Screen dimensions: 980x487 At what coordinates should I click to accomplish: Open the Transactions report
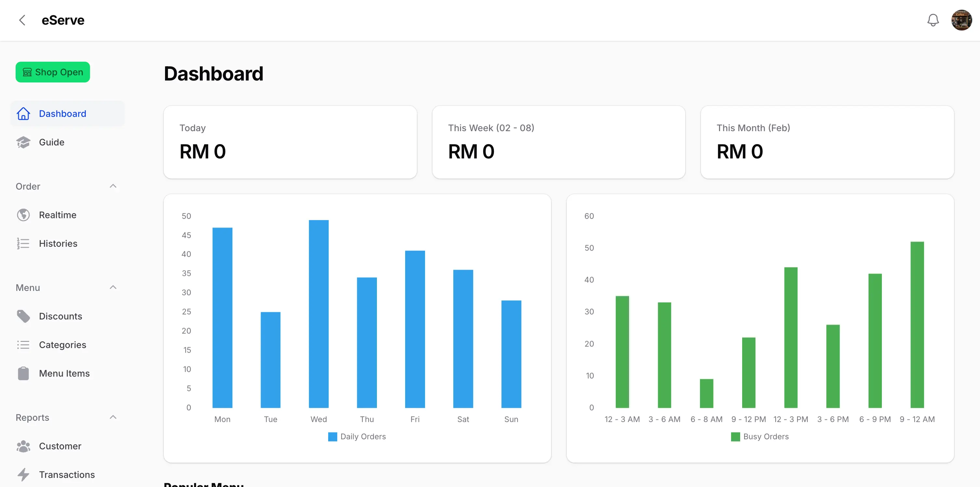67,474
